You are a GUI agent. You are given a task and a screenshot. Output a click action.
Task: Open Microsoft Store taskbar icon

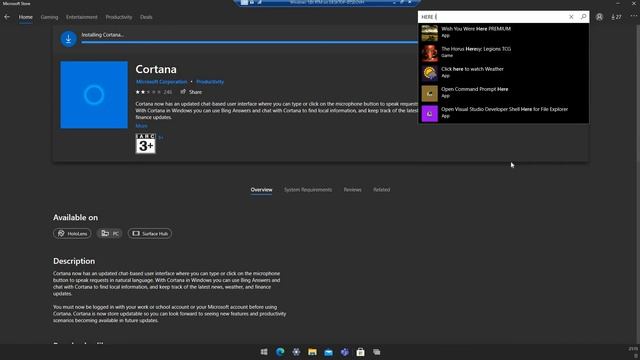click(360, 352)
